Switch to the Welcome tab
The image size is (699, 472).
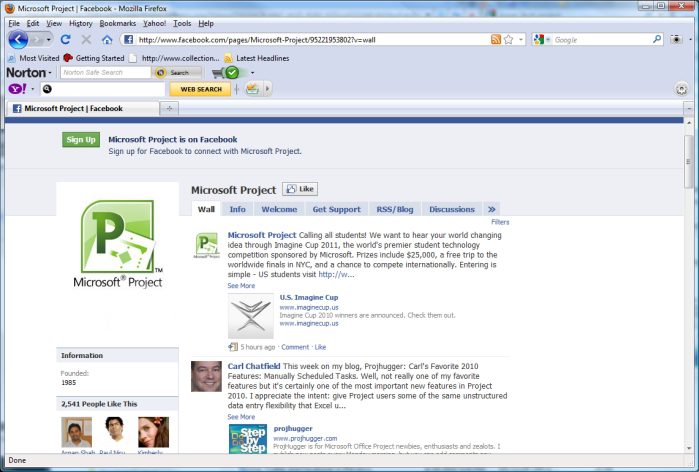pyautogui.click(x=279, y=209)
